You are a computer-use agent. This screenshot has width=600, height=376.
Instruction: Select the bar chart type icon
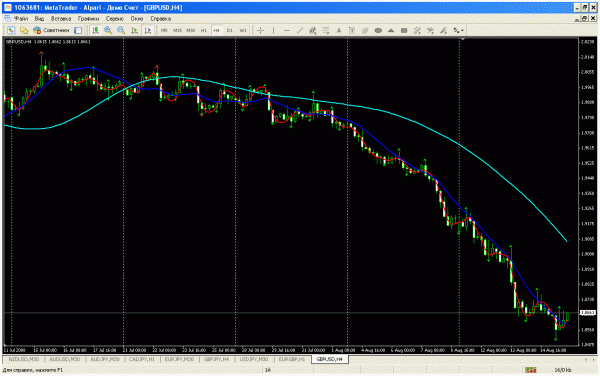(x=96, y=30)
